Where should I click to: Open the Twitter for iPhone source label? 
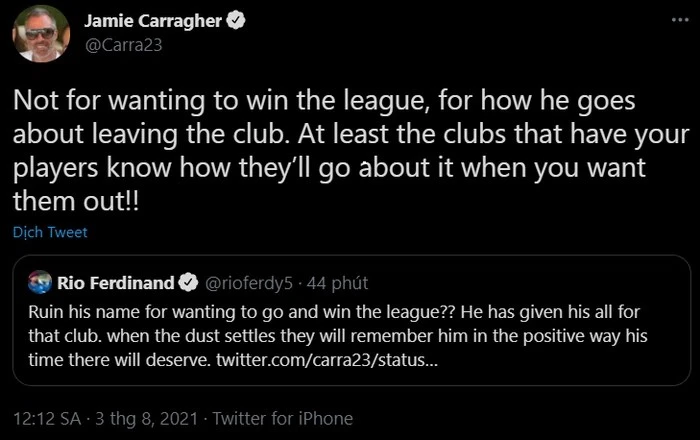click(x=283, y=419)
